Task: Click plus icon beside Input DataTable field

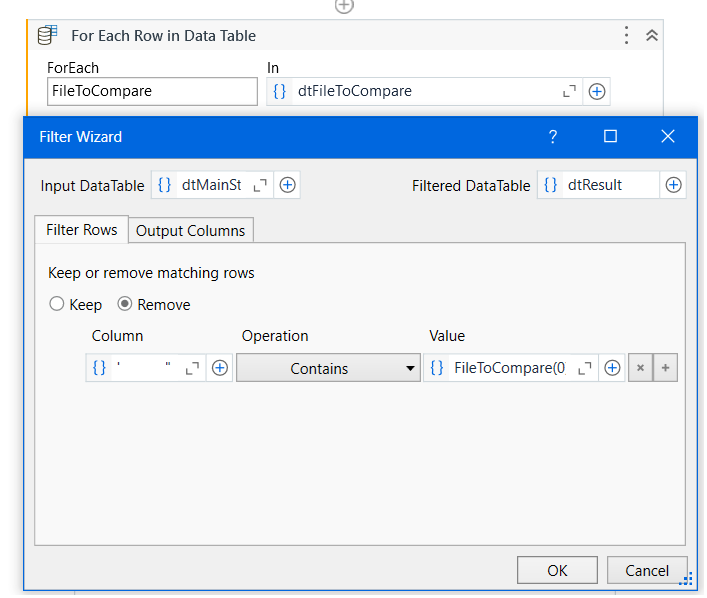Action: click(x=287, y=185)
